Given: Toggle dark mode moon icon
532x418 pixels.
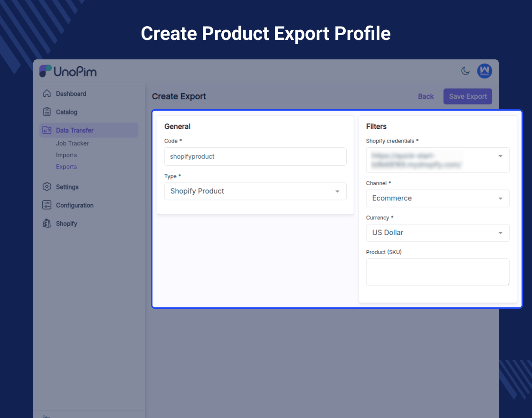Looking at the screenshot, I should point(465,71).
